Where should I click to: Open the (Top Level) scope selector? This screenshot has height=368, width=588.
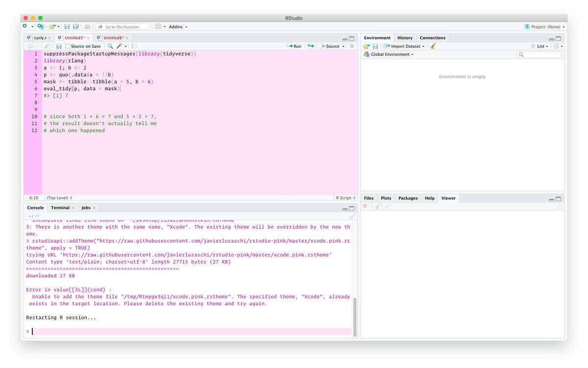(59, 198)
